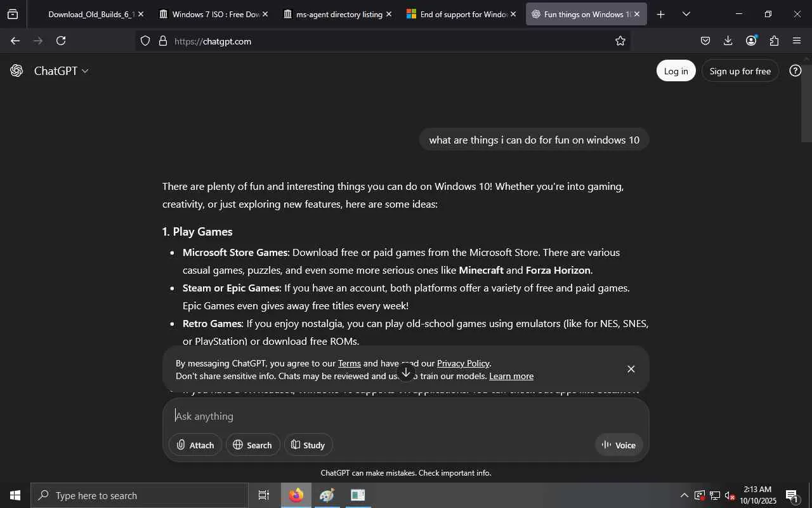Screen dimensions: 812x508
Task: Close the Fun things on Windows tab
Action: point(637,14)
